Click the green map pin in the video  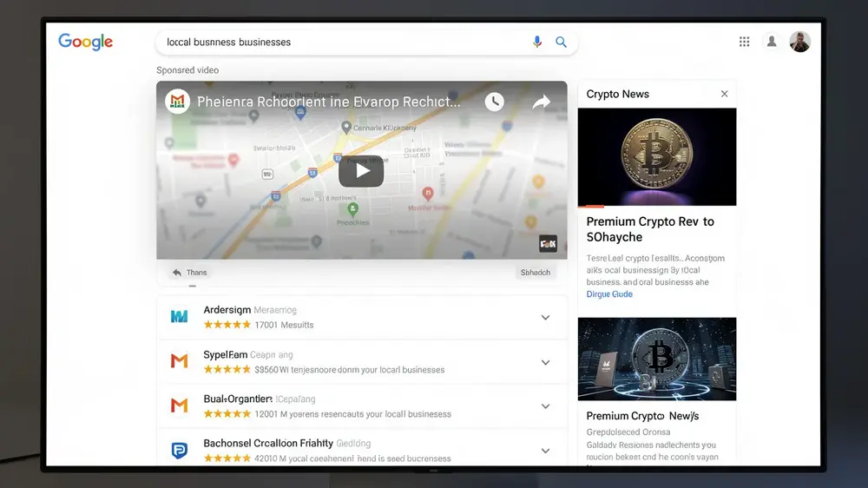(352, 209)
